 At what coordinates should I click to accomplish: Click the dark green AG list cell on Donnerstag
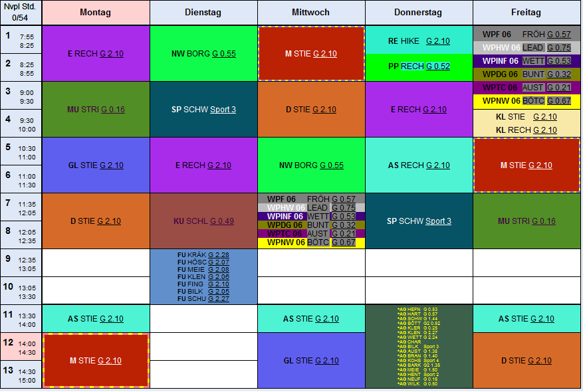pyautogui.click(x=419, y=346)
